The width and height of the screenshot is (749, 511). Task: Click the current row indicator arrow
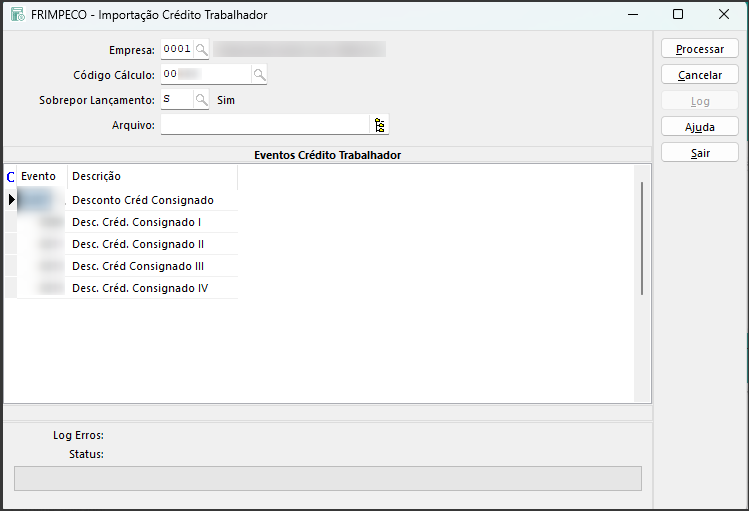point(11,200)
